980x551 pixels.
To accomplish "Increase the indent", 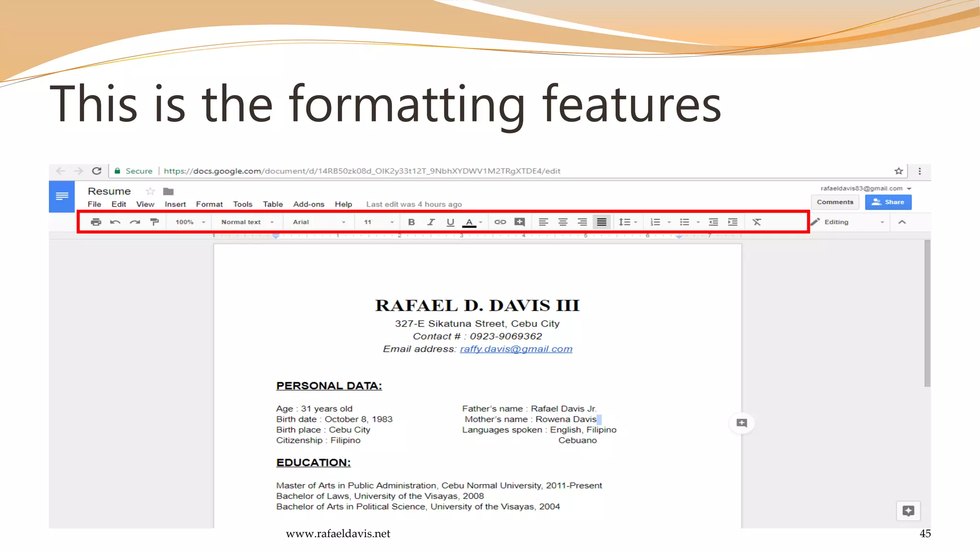I will click(x=733, y=222).
